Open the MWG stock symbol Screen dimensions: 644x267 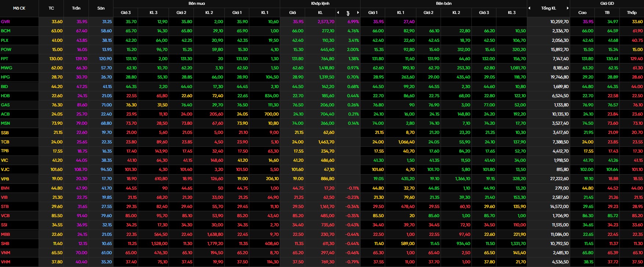coord(6,68)
